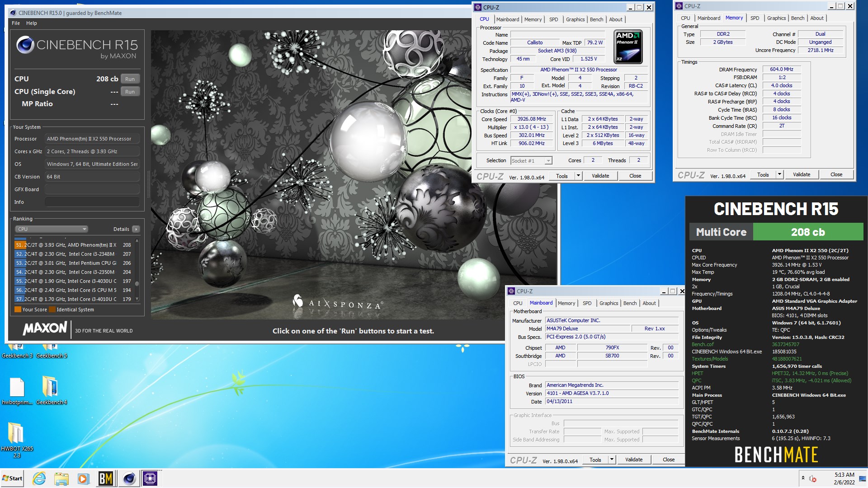Open Memory tab in the Mainboard CPU-Z window
The width and height of the screenshot is (868, 488).
566,303
